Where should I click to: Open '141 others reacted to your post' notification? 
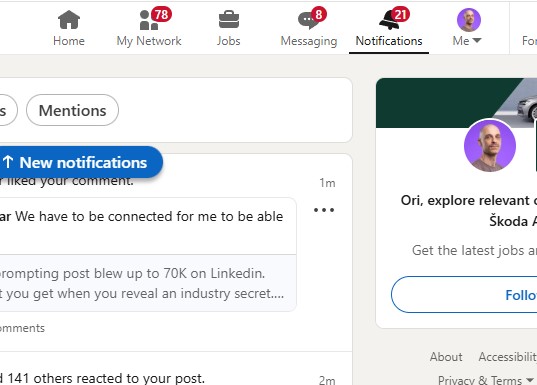pos(102,378)
